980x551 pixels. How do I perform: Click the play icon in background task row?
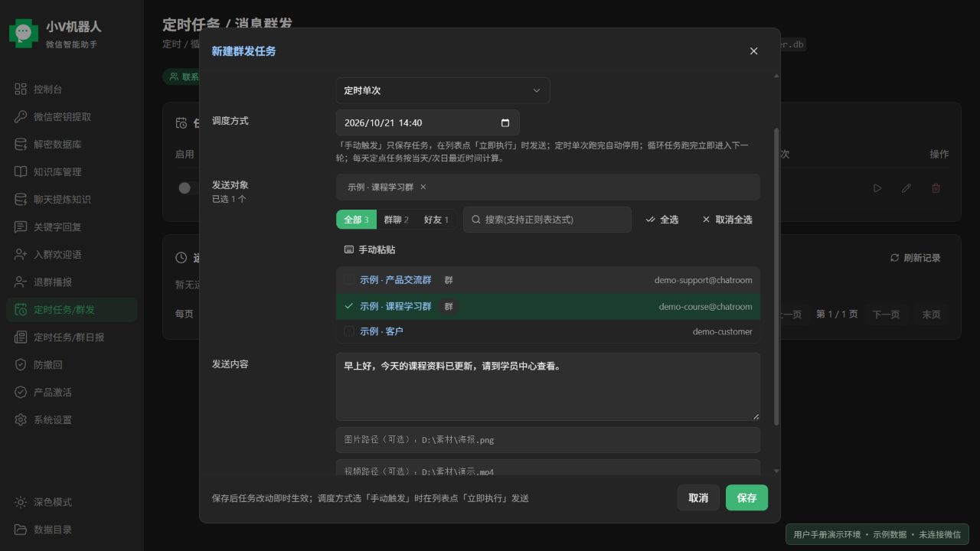tap(877, 188)
